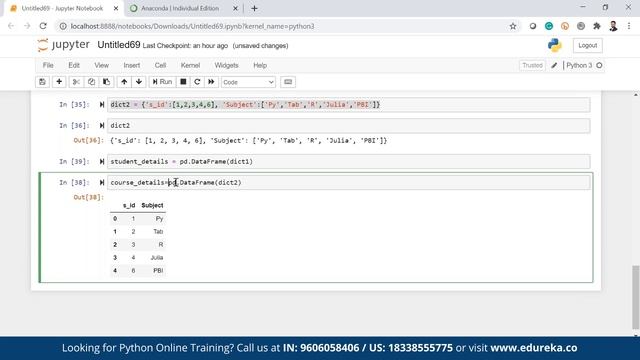Go back in browser history
640x360 pixels.
[11, 26]
